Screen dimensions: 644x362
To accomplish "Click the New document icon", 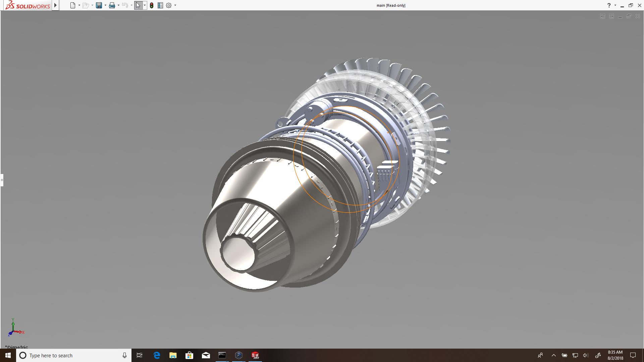I will (72, 5).
